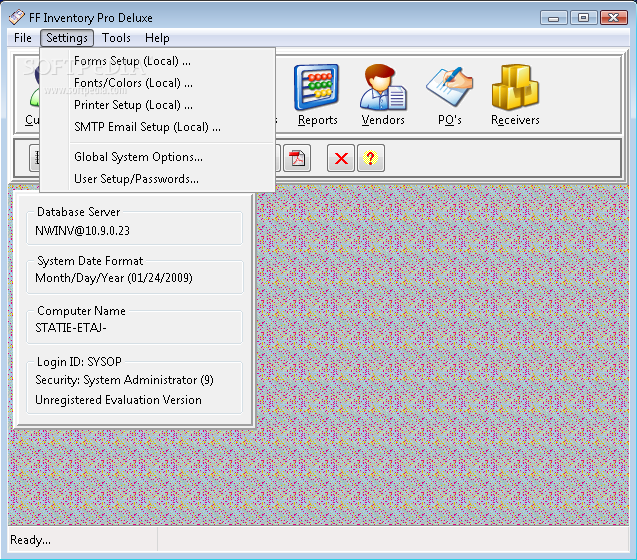Open User Setup/Passwords from menu
This screenshot has height=560, width=637.
[158, 179]
